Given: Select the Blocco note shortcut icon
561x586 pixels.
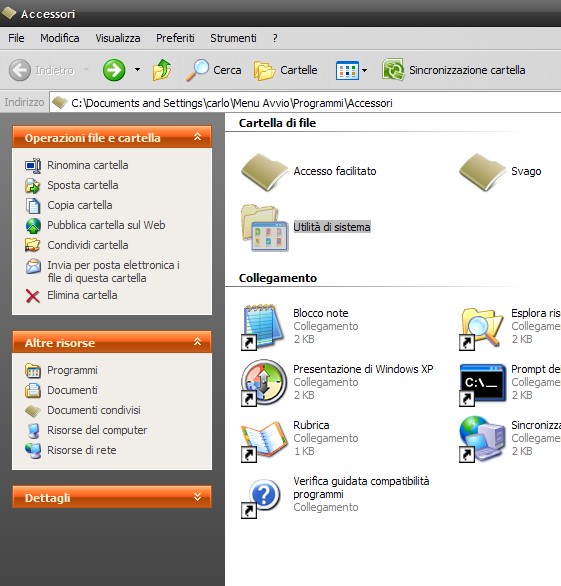Looking at the screenshot, I should (x=263, y=327).
